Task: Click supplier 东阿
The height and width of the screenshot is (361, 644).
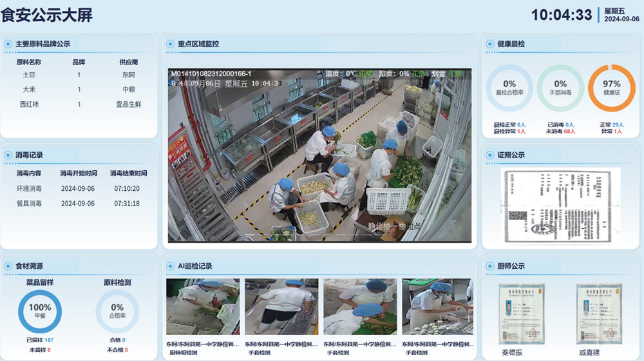Action: 129,75
